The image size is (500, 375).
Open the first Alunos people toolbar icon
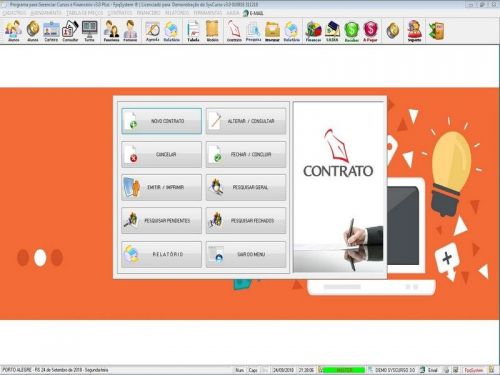coord(14,31)
